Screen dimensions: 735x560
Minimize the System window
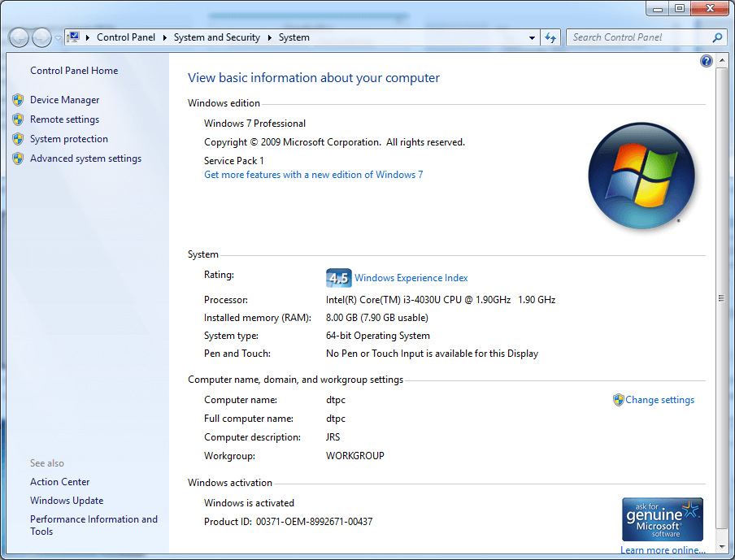tap(658, 8)
